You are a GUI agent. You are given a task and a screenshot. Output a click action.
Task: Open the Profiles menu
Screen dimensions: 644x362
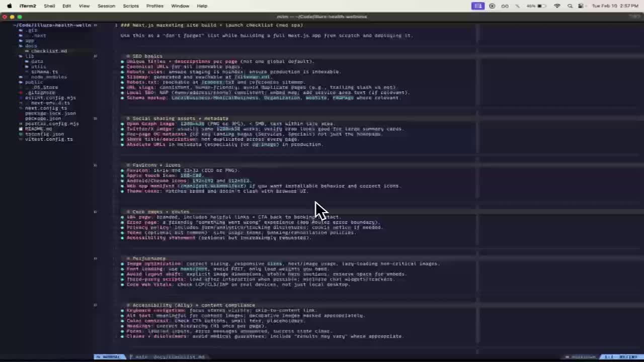154,6
